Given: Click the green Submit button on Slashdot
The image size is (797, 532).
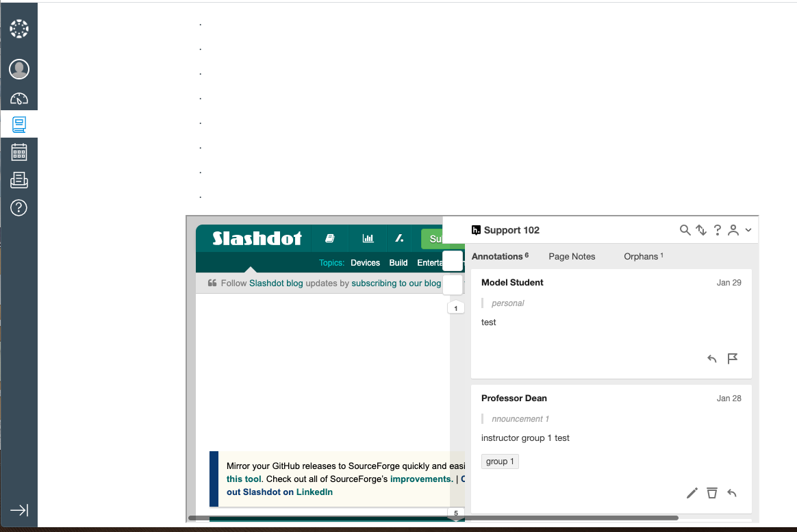Looking at the screenshot, I should [x=433, y=239].
